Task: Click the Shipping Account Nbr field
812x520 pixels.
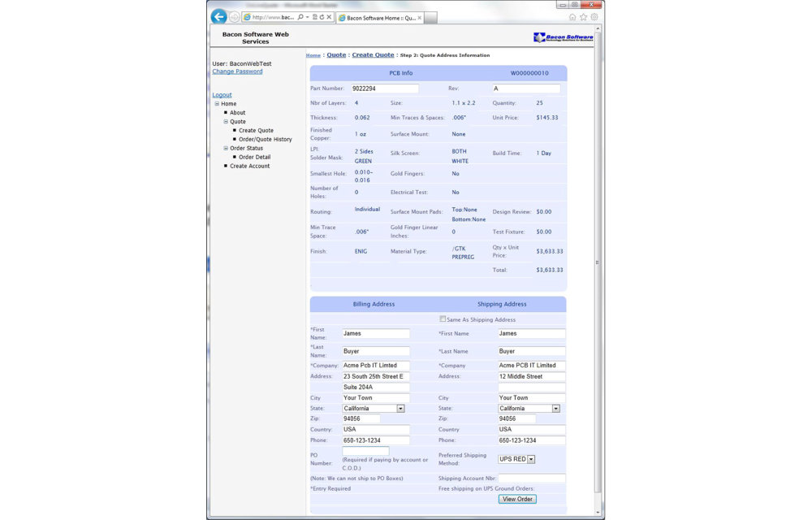Action: tap(531, 478)
